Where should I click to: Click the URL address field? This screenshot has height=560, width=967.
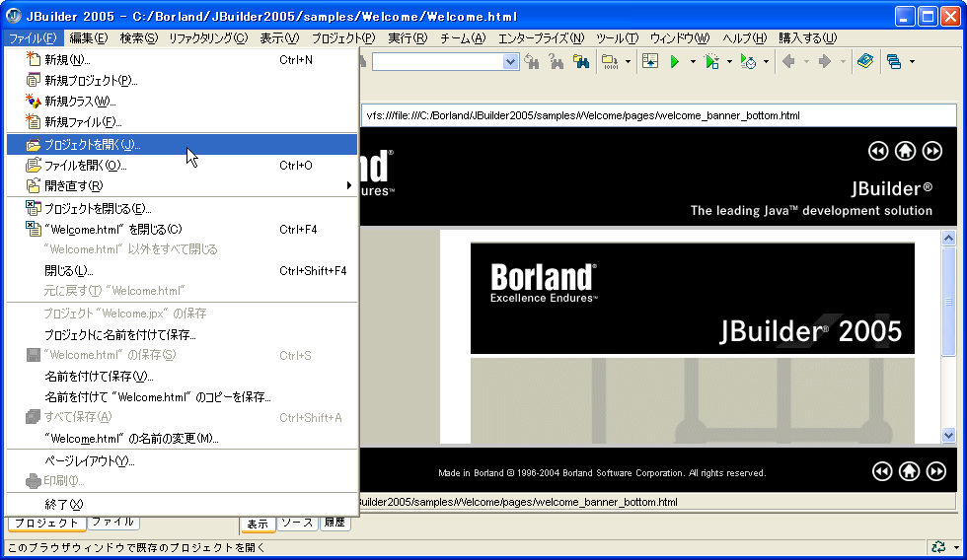(651, 115)
